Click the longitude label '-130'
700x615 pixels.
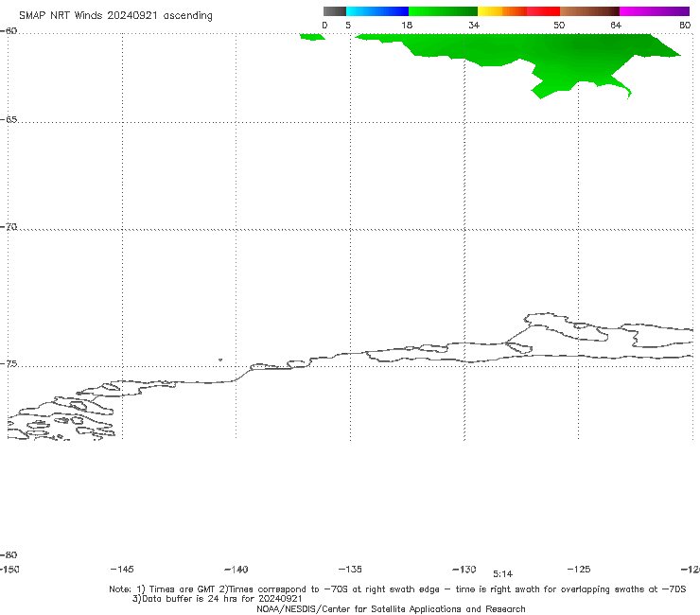pyautogui.click(x=464, y=570)
